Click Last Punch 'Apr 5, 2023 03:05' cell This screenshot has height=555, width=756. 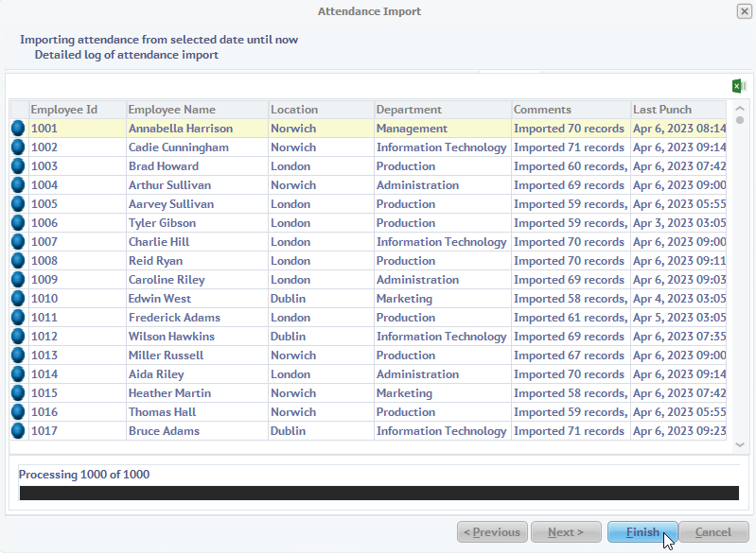pyautogui.click(x=678, y=318)
